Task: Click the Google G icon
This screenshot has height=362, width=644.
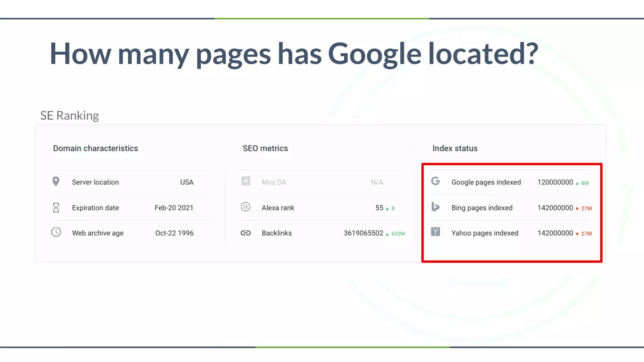Action: (436, 181)
